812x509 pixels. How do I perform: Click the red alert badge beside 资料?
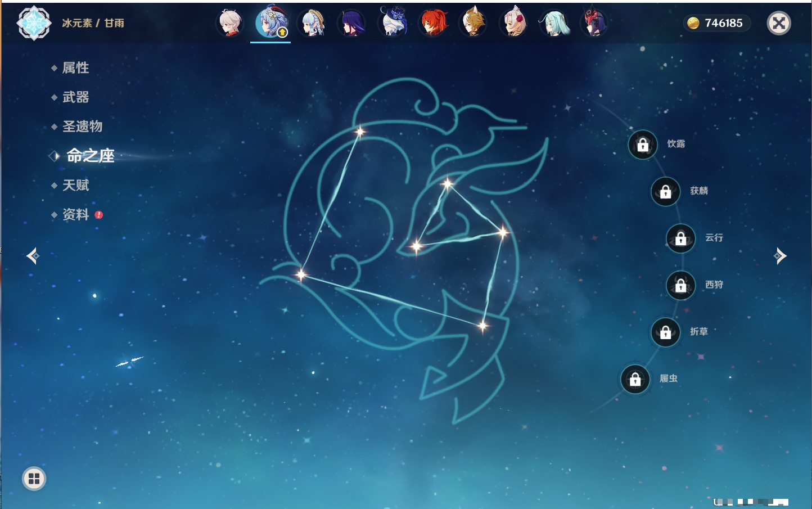99,215
